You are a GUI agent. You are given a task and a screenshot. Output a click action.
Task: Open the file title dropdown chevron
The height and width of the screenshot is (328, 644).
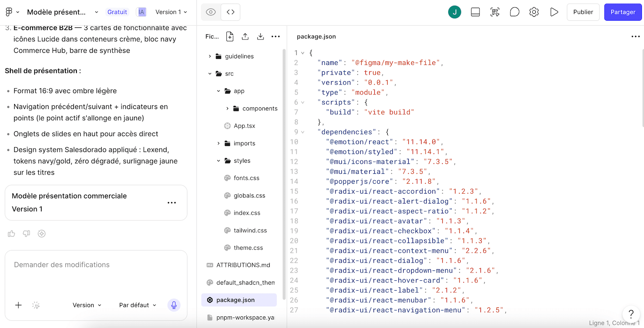[96, 12]
